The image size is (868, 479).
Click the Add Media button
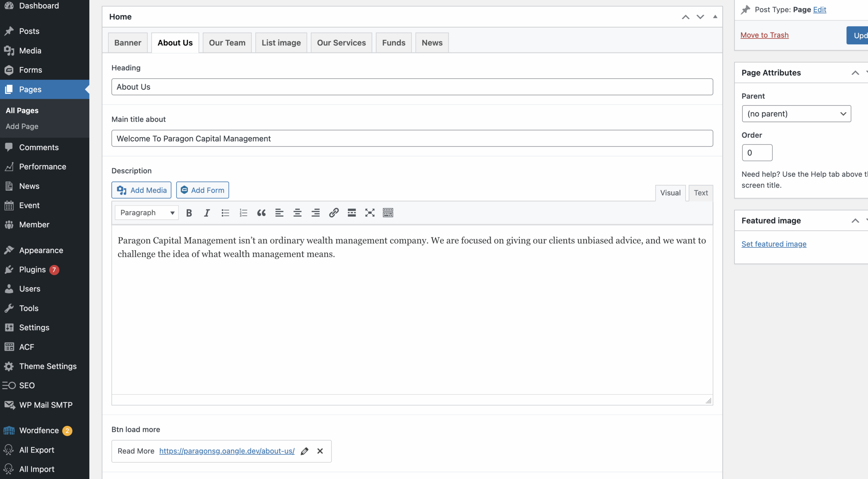(142, 190)
